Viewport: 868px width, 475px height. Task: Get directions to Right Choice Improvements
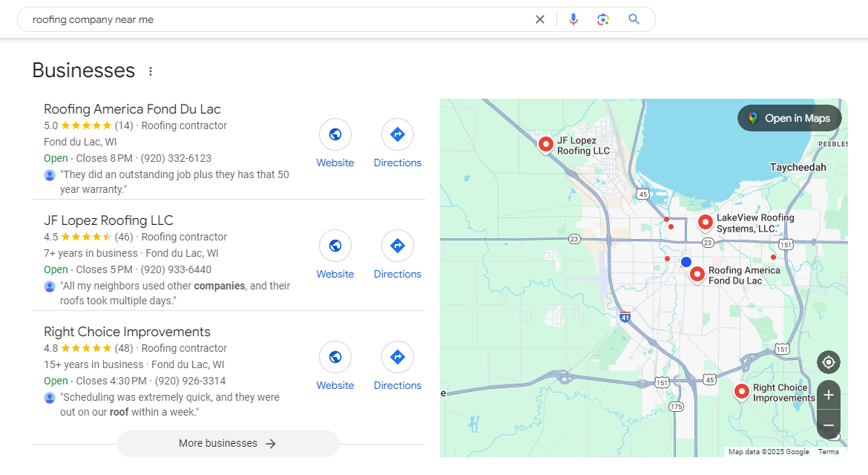[x=398, y=357]
